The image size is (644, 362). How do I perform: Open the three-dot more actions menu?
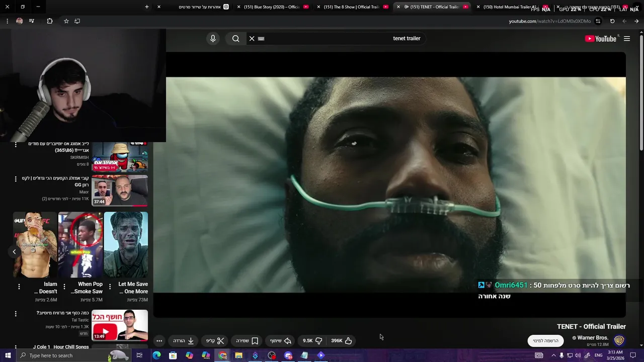point(159,341)
